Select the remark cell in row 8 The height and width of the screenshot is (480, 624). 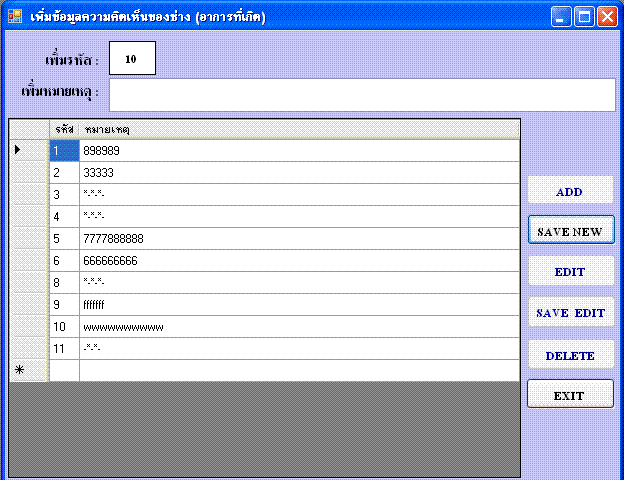click(299, 283)
